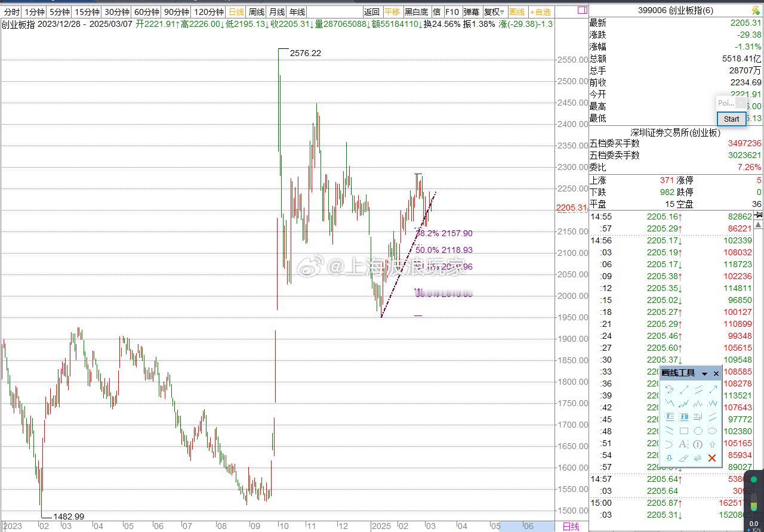Select the descending parallel lines tool
Viewport: 764px width, 532px height.
click(670, 431)
